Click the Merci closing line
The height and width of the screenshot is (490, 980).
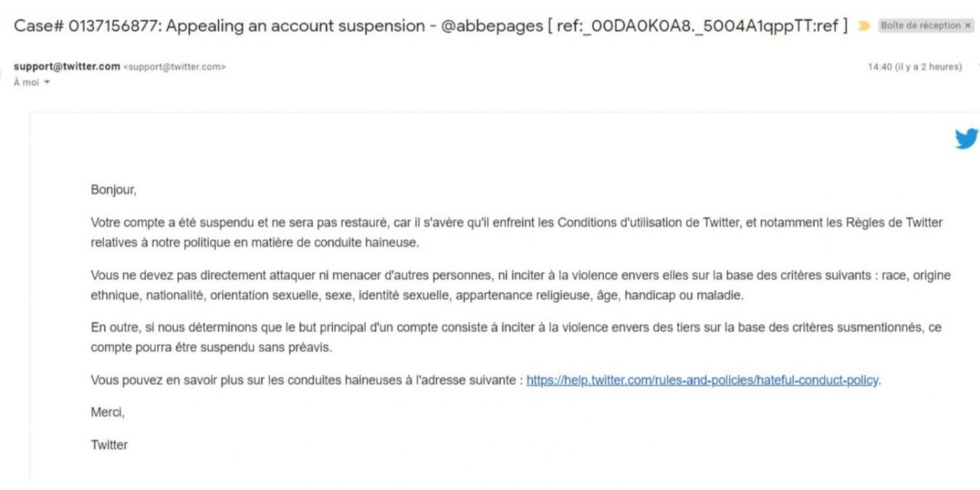click(107, 412)
